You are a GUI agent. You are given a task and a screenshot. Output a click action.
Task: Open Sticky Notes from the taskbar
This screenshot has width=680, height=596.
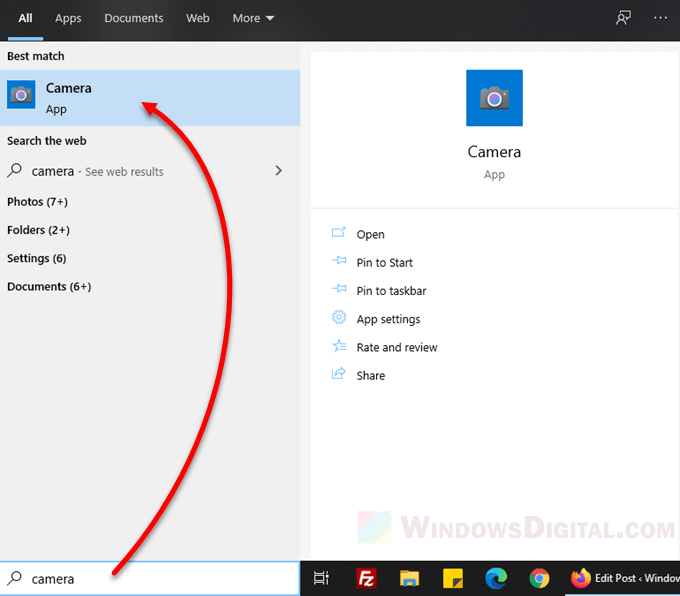pos(453,578)
